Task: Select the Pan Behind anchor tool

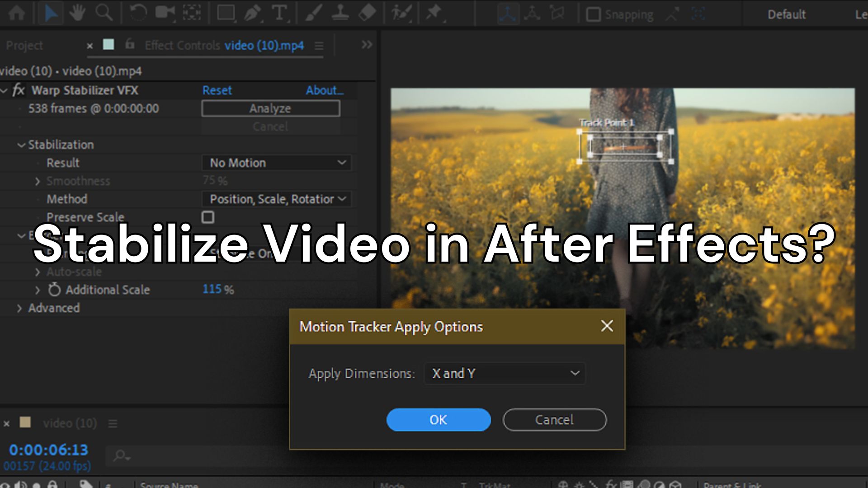Action: (192, 13)
